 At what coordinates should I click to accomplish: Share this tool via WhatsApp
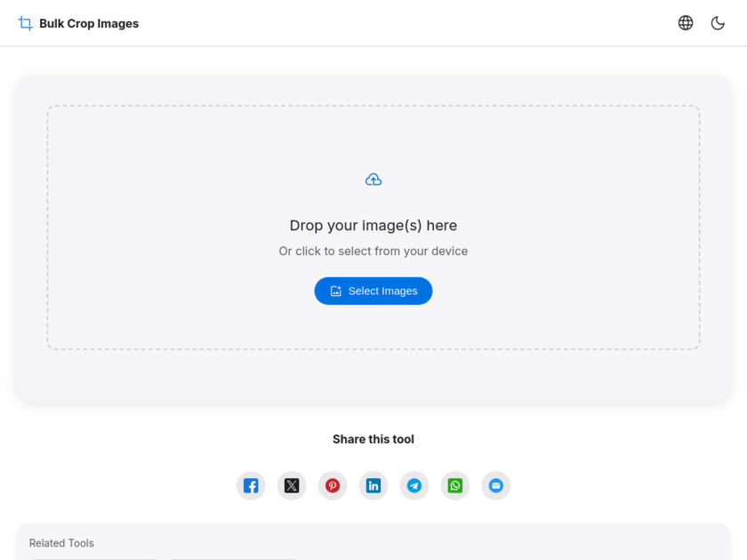coord(455,485)
